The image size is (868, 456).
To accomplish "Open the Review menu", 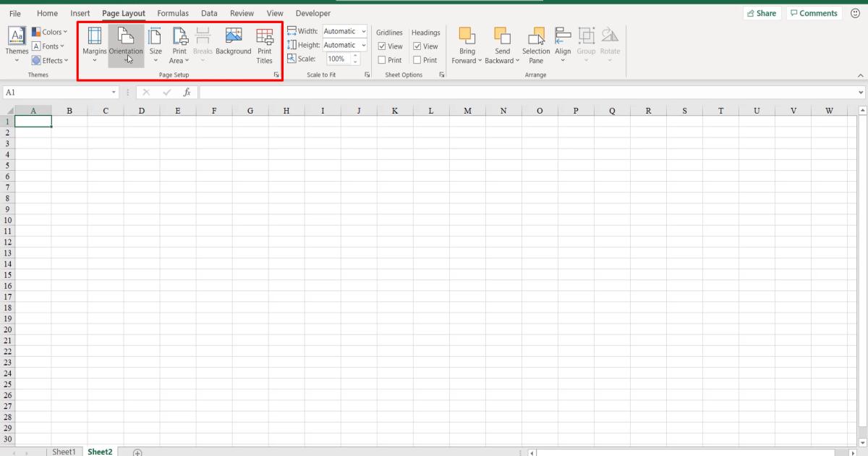I will (242, 12).
